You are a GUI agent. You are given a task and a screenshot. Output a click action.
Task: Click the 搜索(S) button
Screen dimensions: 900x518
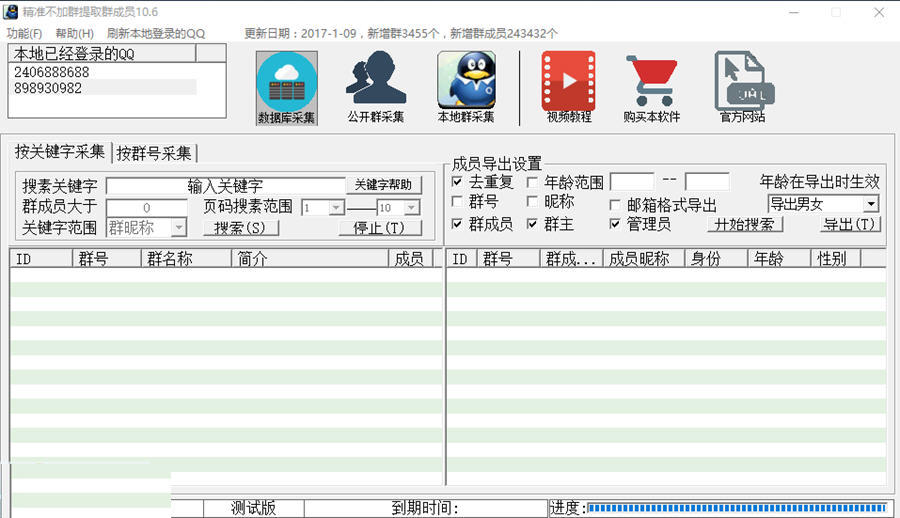pos(240,228)
